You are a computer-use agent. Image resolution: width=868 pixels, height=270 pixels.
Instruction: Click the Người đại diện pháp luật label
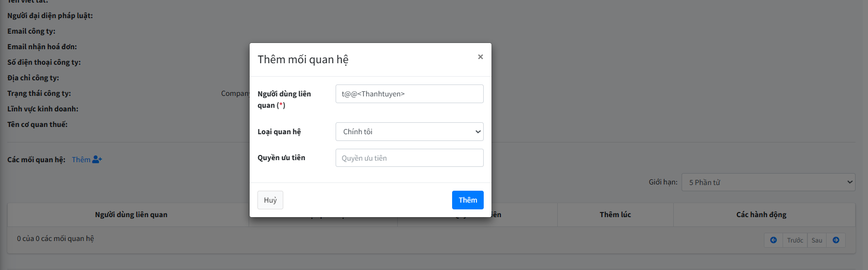(50, 16)
